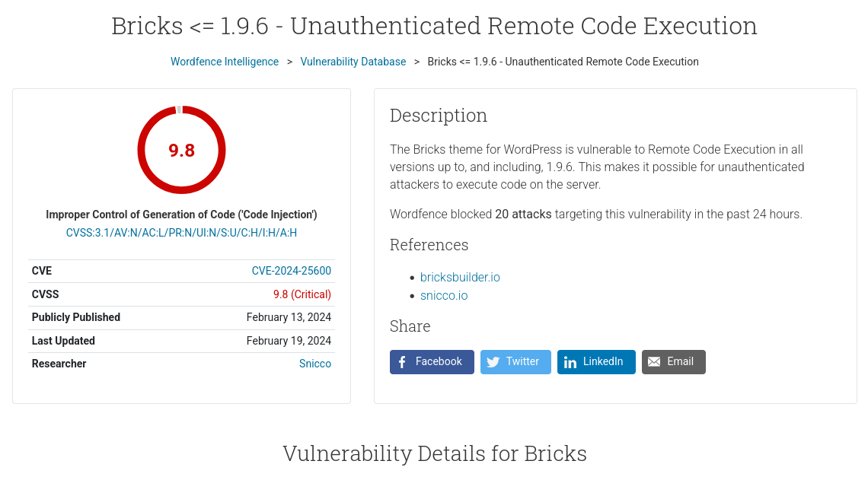
Task: Open the CVE-2024-25600 link
Action: coord(291,271)
